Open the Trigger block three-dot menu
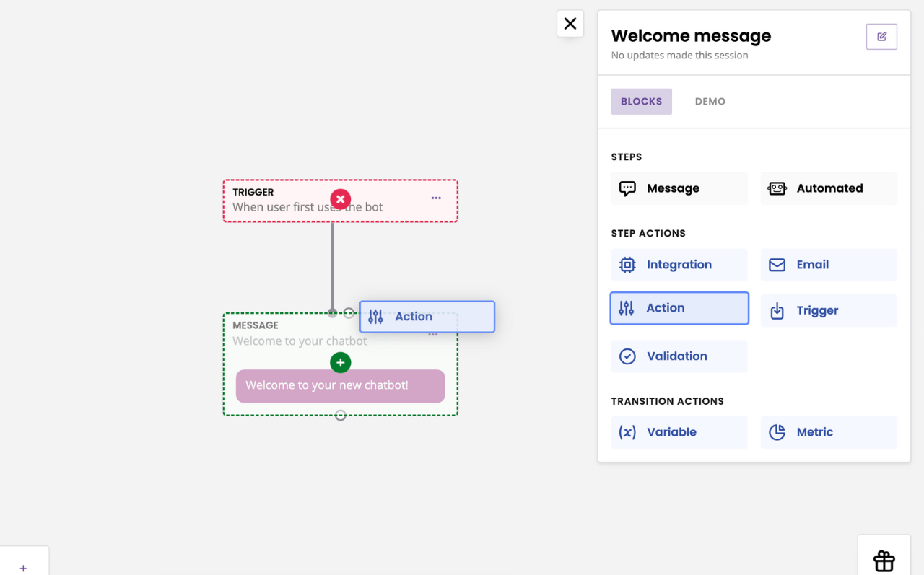Screen dimensions: 924x575 [x=436, y=198]
